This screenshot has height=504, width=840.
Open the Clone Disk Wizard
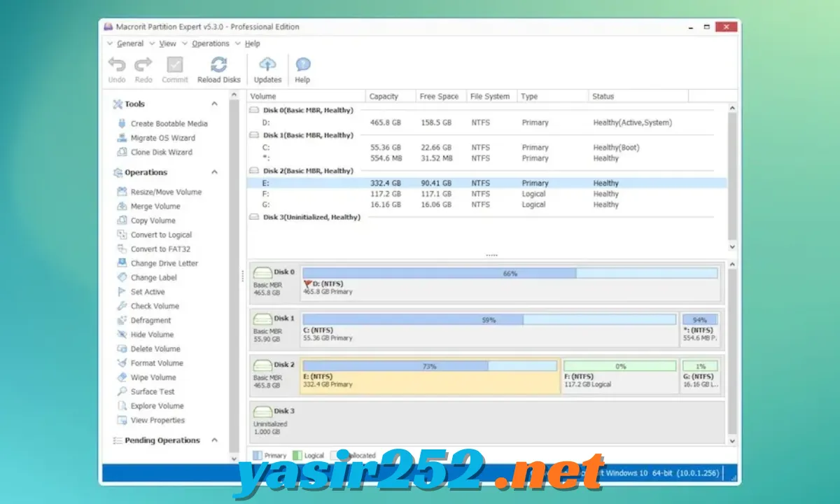pyautogui.click(x=161, y=152)
